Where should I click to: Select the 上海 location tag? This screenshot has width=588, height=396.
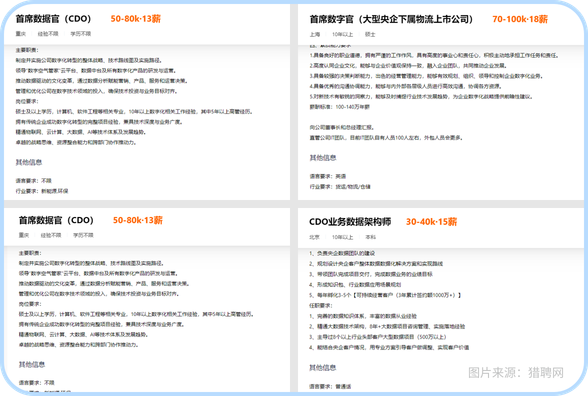tap(315, 34)
